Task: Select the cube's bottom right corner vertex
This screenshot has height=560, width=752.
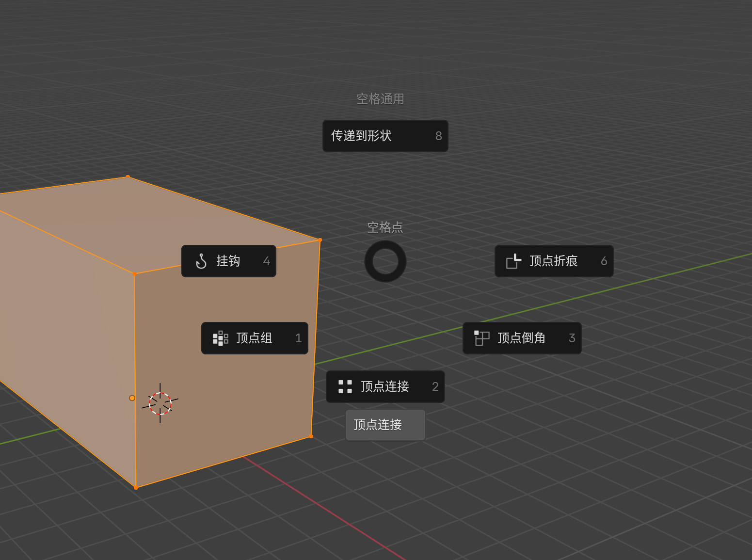Action: point(311,436)
